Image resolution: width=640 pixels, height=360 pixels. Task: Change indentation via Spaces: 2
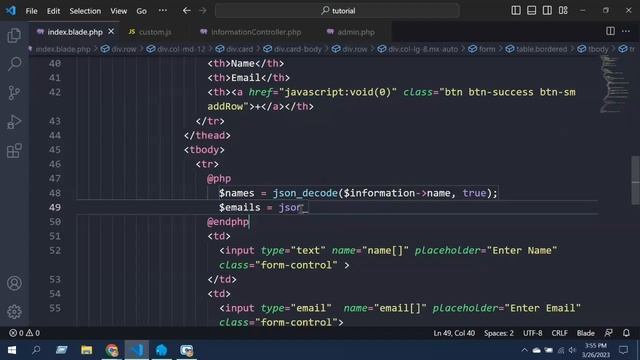[499, 333]
